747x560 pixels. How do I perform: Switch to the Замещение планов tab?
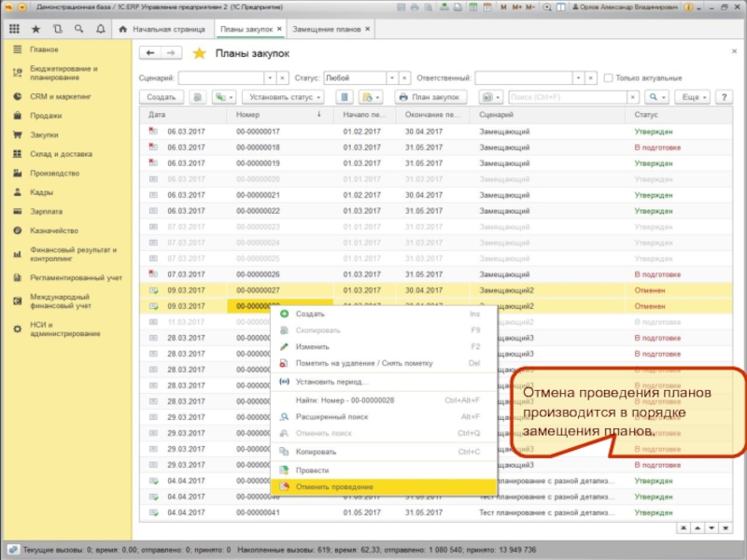327,29
